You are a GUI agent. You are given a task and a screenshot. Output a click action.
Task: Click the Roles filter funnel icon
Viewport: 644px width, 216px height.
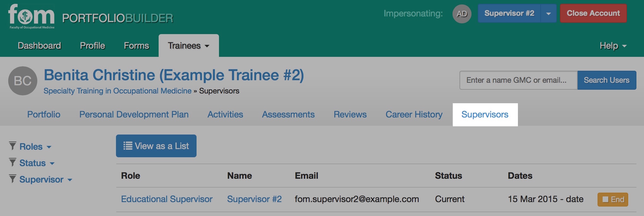(13, 146)
